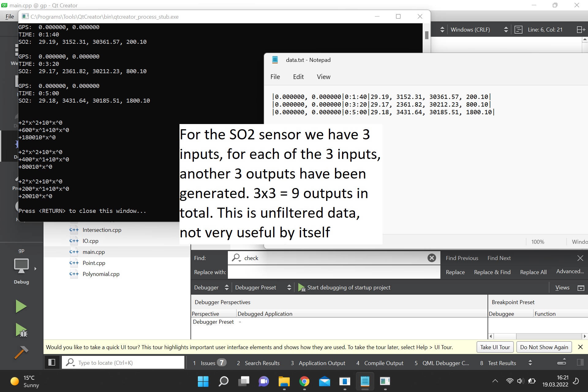Open Windows Search from the taskbar
The image size is (588, 392).
(x=223, y=381)
